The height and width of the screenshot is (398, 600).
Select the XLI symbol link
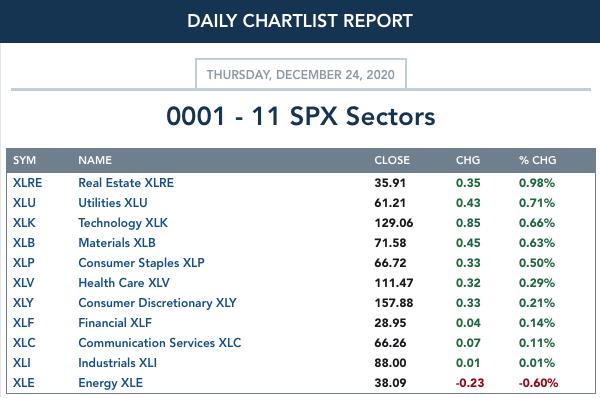[x=22, y=362]
